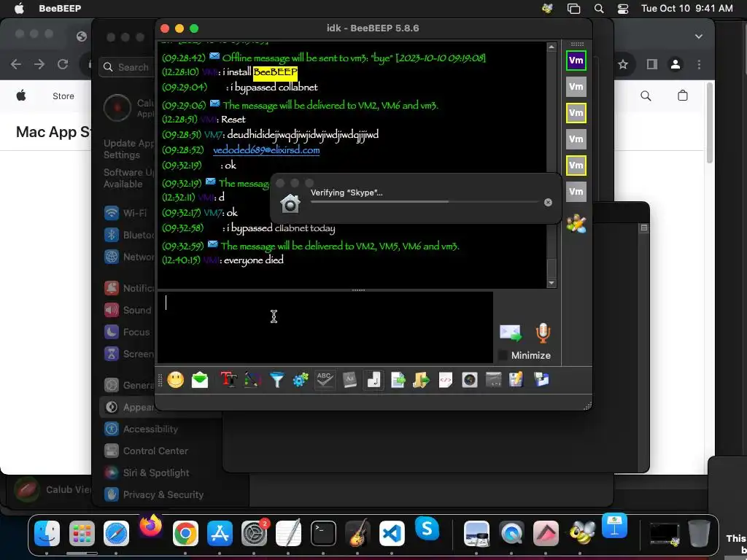The image size is (747, 560).
Task: Click the send folder icon
Action: click(421, 379)
